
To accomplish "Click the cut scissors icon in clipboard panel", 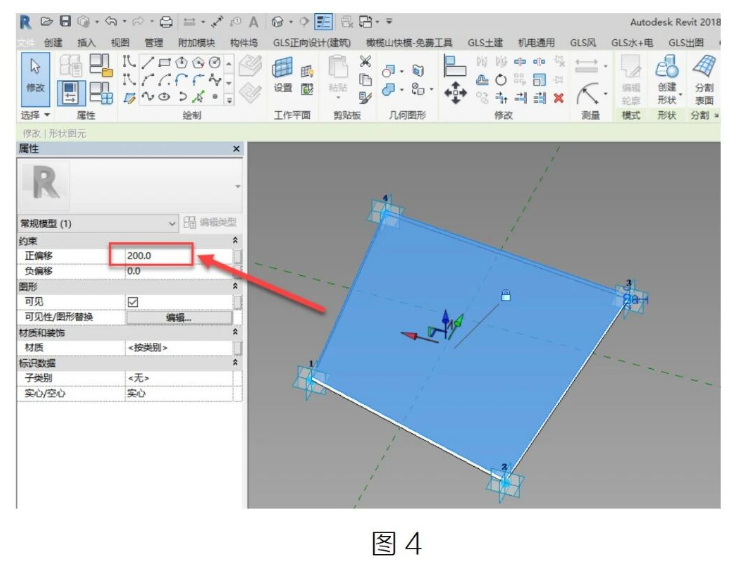I will pyautogui.click(x=365, y=61).
